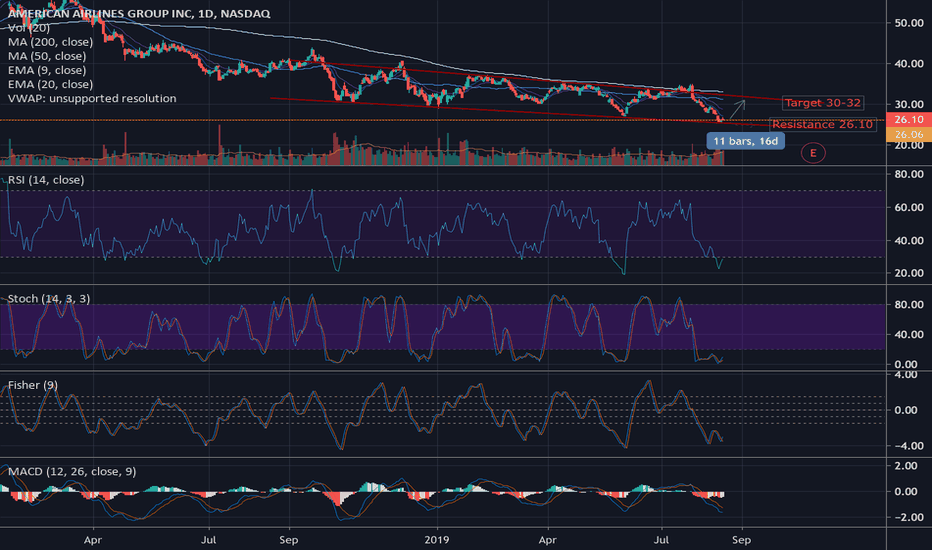Select the '11 bars, 16d' measurement label
Screen dimensions: 932x550
[745, 141]
